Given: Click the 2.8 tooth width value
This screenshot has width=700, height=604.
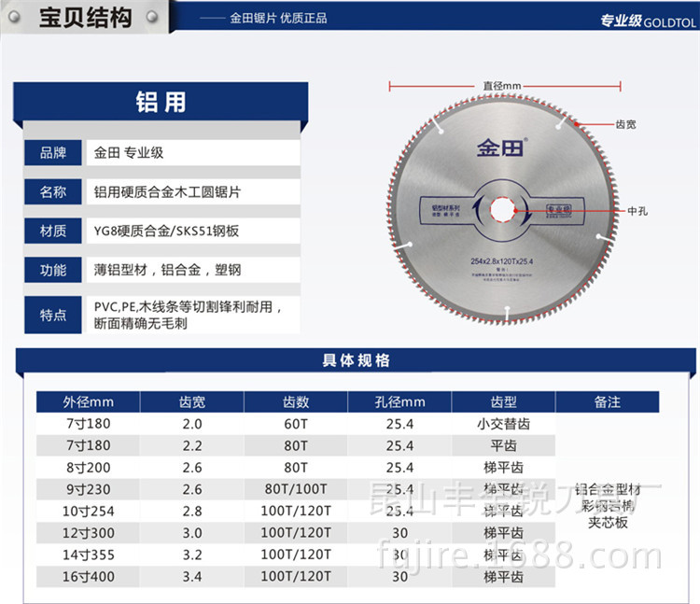Looking at the screenshot, I should click(192, 512).
